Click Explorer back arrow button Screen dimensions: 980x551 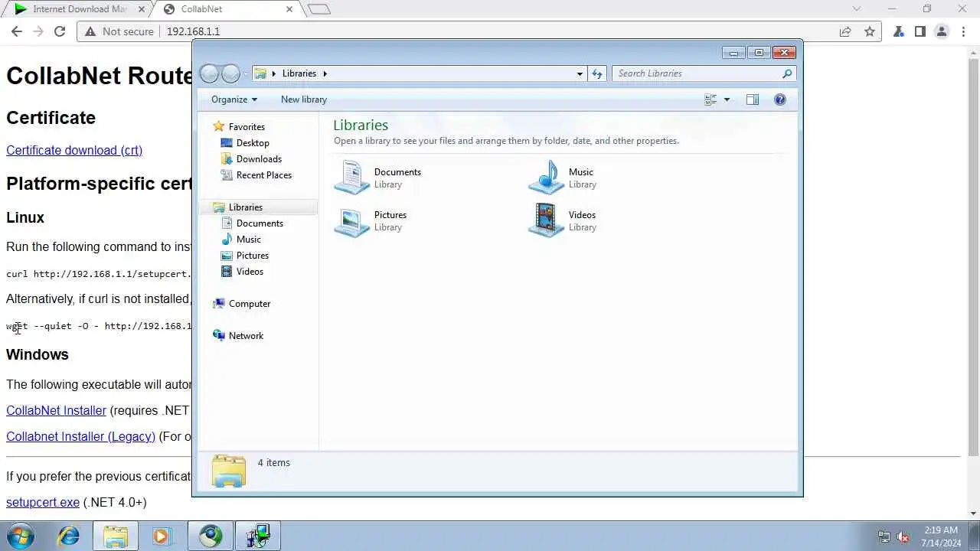(x=209, y=73)
